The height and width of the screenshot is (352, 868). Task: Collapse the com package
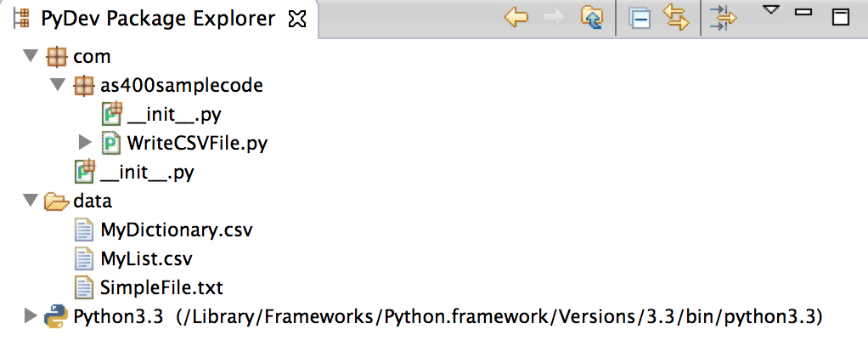(31, 57)
